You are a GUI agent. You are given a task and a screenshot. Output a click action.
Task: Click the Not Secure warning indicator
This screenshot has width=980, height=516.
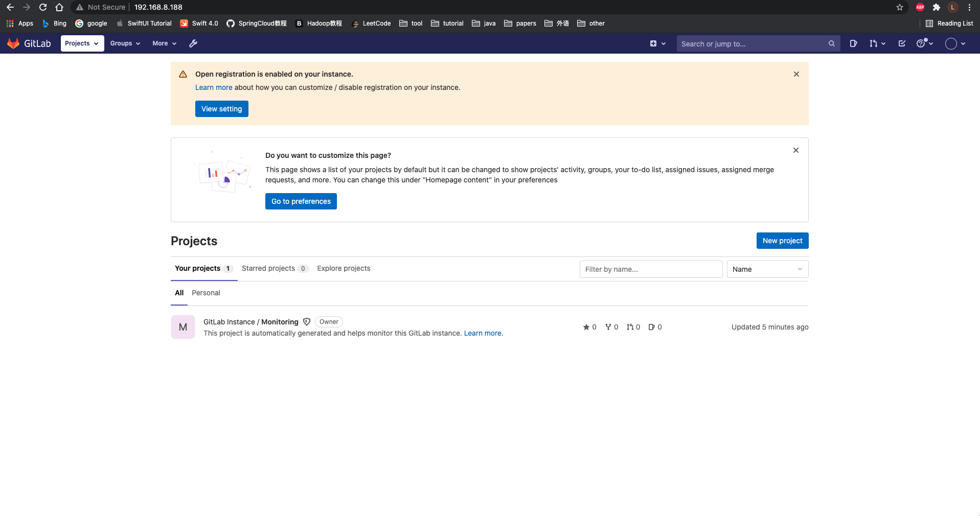pyautogui.click(x=101, y=7)
